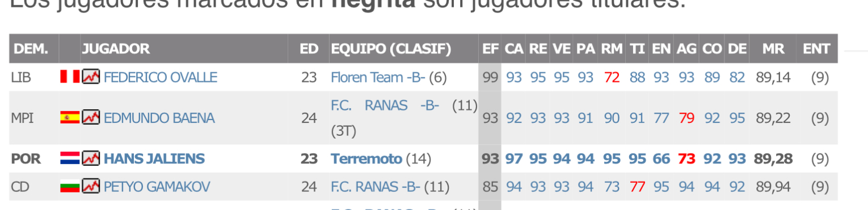Click the Peru flag next to Federico Ovalle

click(70, 76)
